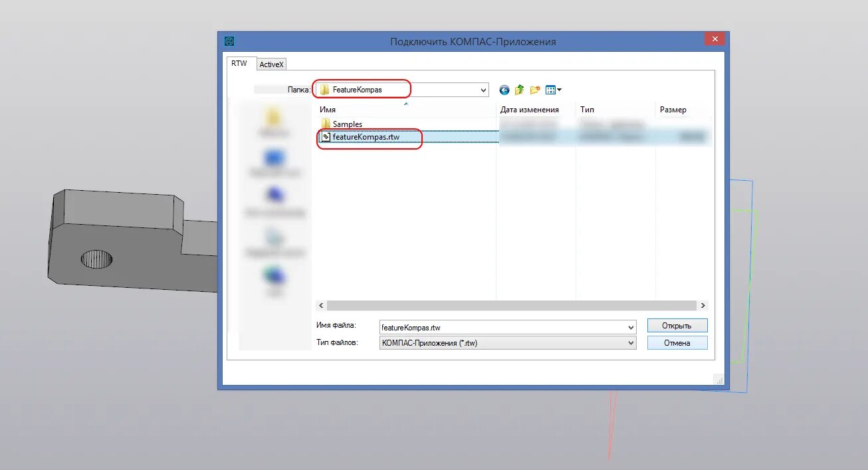The image size is (868, 470).
Task: Click the file list left scroll arrow
Action: 322,306
